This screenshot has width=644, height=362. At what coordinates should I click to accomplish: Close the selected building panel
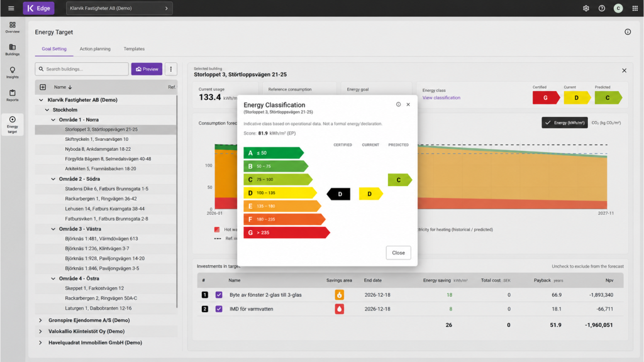click(625, 70)
